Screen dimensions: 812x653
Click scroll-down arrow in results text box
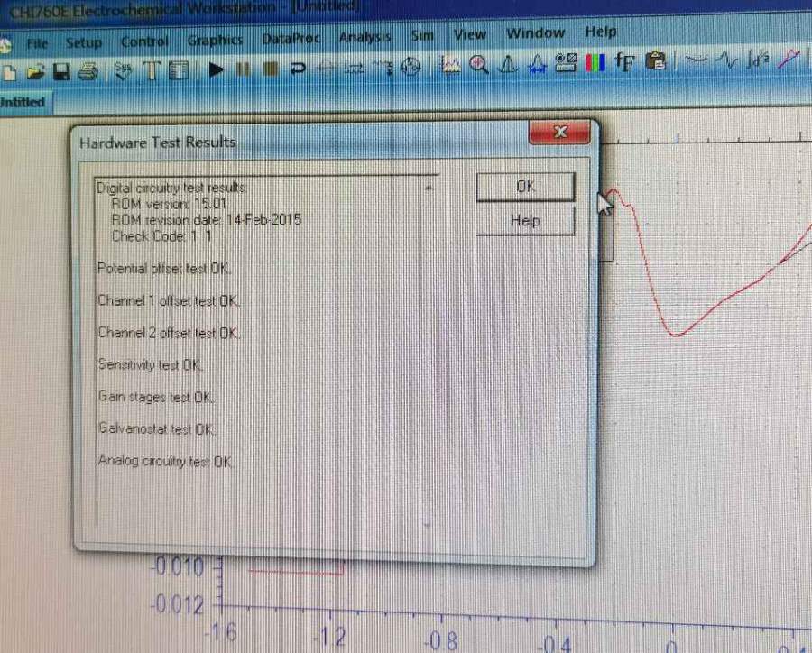[x=428, y=524]
